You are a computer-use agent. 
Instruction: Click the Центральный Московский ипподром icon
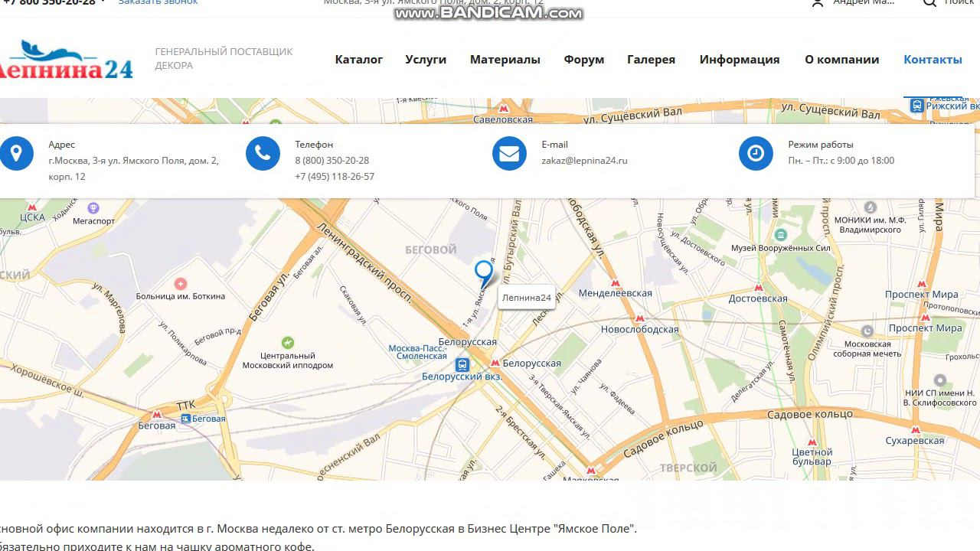click(288, 342)
